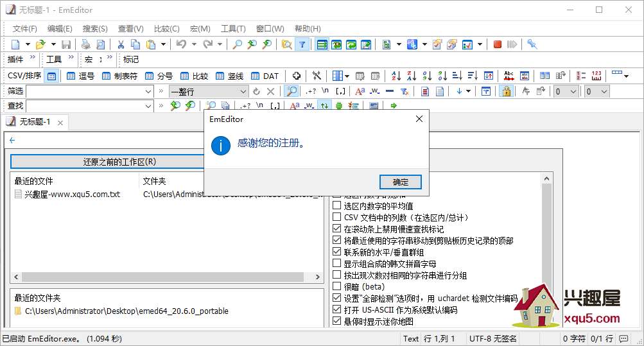Open the 帮助(H) menu
This screenshot has height=346, width=644.
tap(308, 29)
